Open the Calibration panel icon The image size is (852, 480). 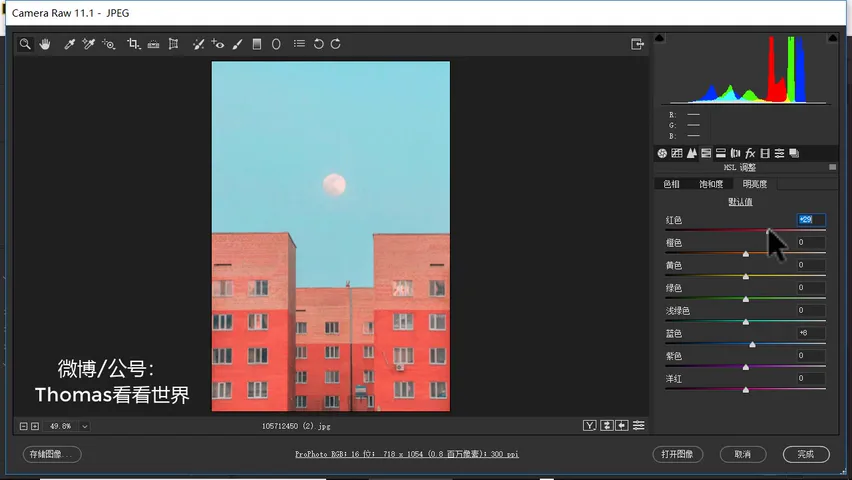coord(765,153)
